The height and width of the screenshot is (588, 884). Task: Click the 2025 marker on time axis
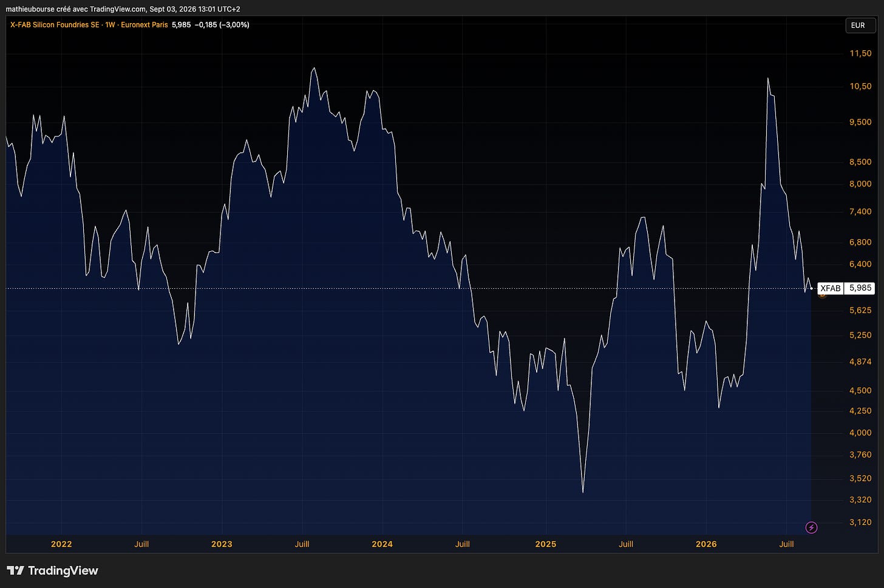click(x=545, y=544)
